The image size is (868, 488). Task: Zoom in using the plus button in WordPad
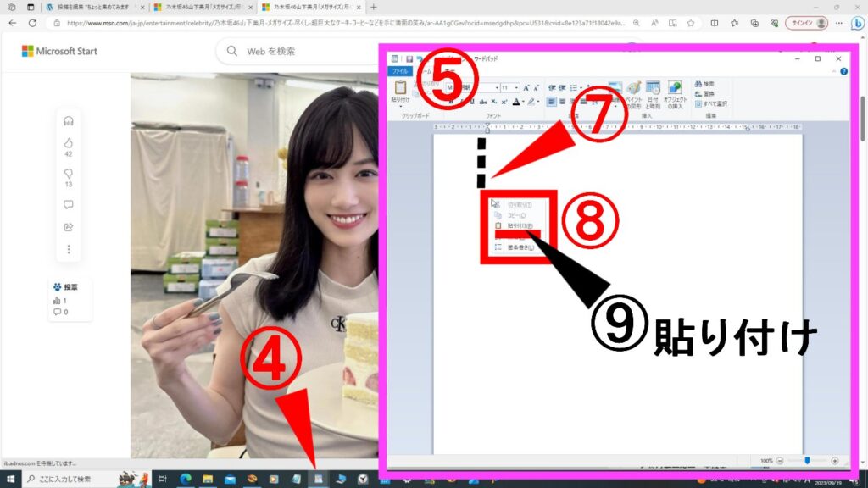(835, 461)
